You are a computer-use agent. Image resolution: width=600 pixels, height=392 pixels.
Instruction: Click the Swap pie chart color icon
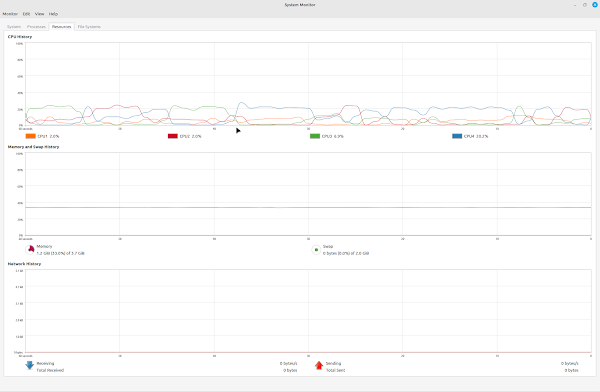(316, 250)
